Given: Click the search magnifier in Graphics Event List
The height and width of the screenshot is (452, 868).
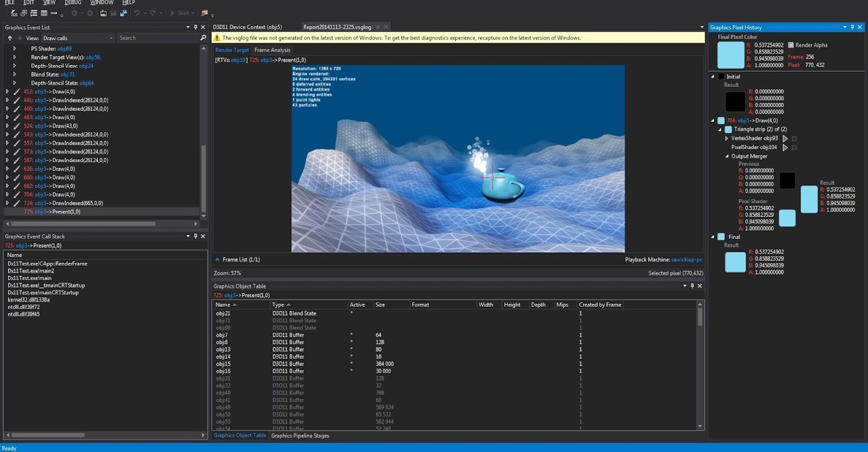Looking at the screenshot, I should pyautogui.click(x=204, y=38).
